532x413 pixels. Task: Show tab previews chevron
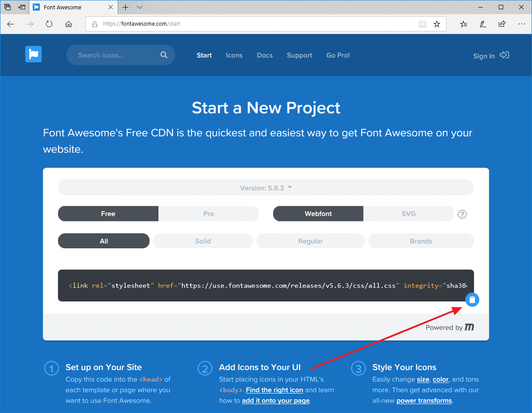pos(140,7)
